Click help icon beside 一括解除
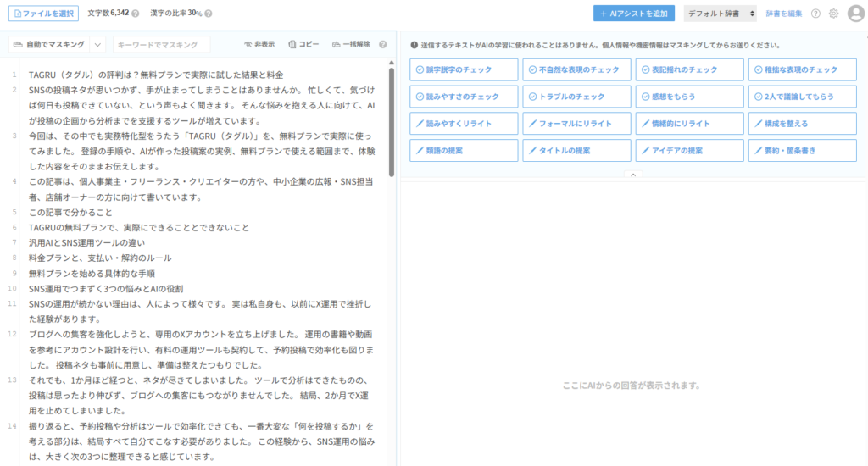Image resolution: width=868 pixels, height=466 pixels. 382,44
